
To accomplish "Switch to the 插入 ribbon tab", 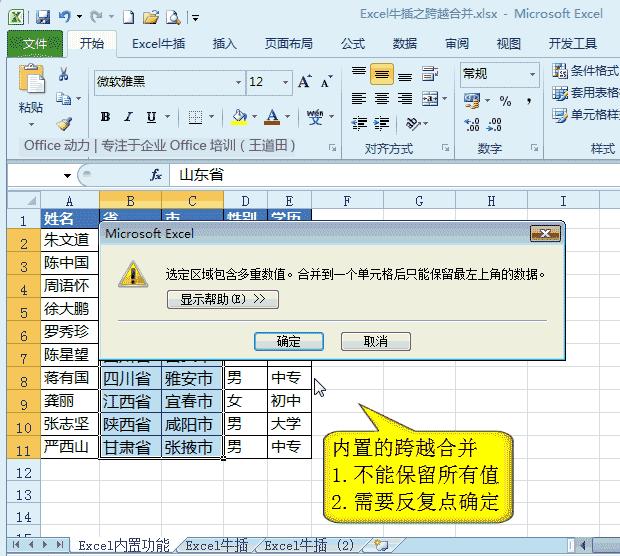I will tap(225, 43).
